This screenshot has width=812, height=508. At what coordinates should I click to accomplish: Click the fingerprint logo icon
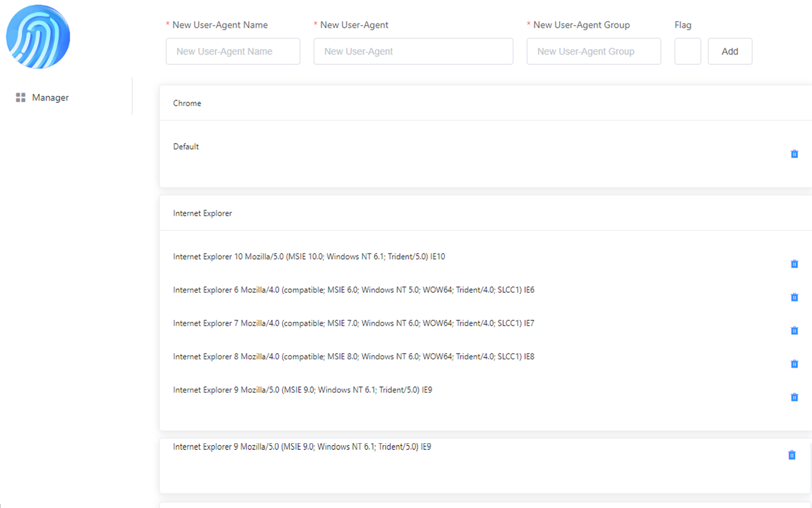click(38, 37)
